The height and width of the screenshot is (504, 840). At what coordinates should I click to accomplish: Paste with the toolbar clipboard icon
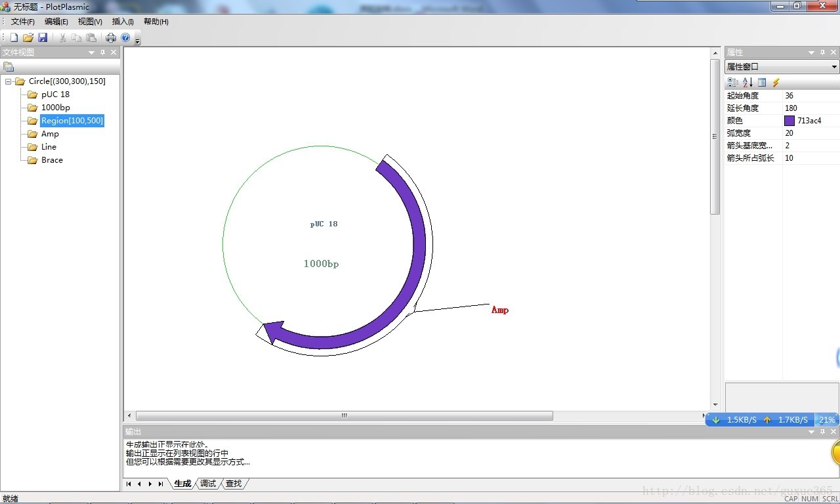point(91,37)
